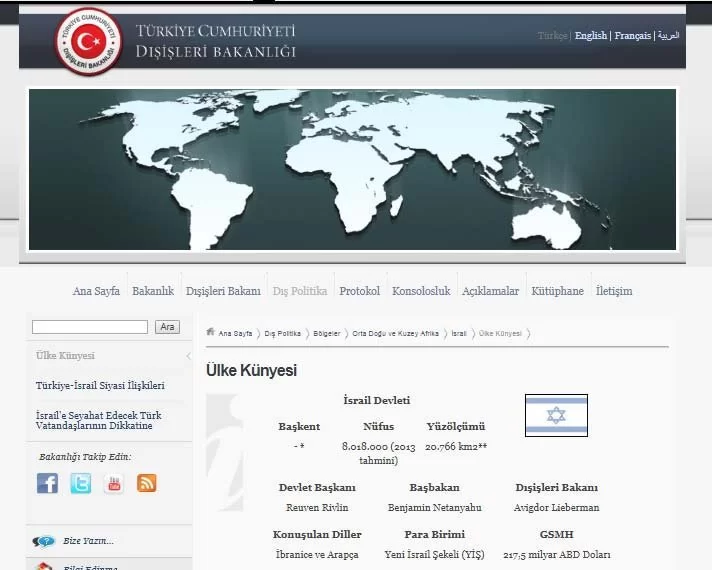
Task: Click the languages value İbranice ve Arapça
Action: click(x=317, y=555)
